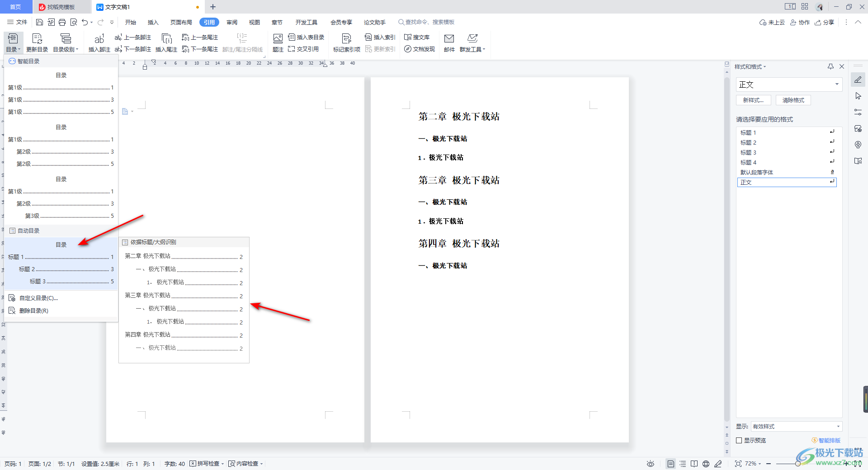The height and width of the screenshot is (470, 868).
Task: Click the 搜文库 icon
Action: click(x=416, y=37)
